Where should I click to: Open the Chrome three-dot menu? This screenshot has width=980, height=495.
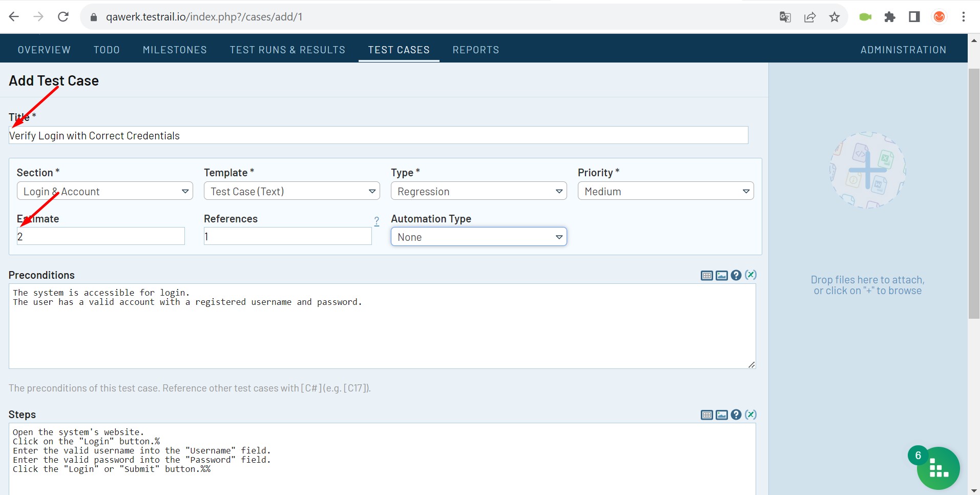pyautogui.click(x=964, y=17)
